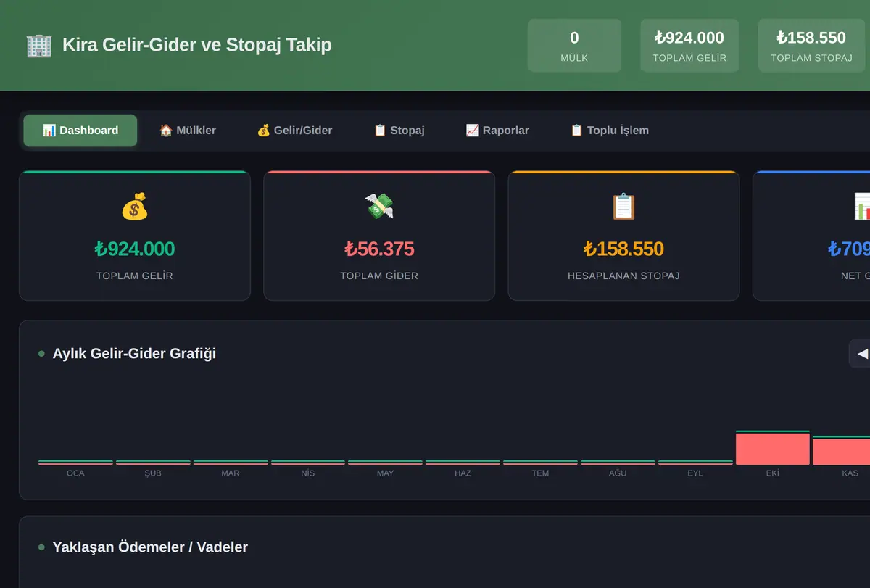Click the EKİ month label on chart

point(773,473)
